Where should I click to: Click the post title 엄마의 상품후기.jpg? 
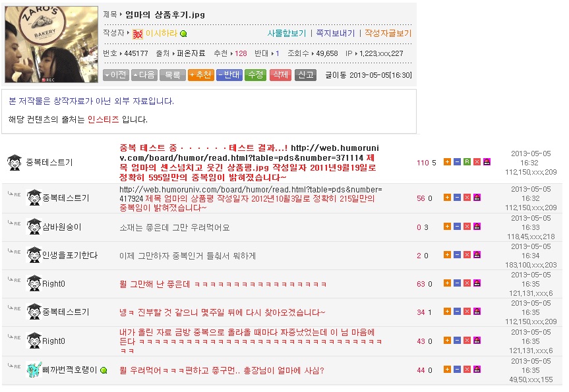[x=165, y=15]
